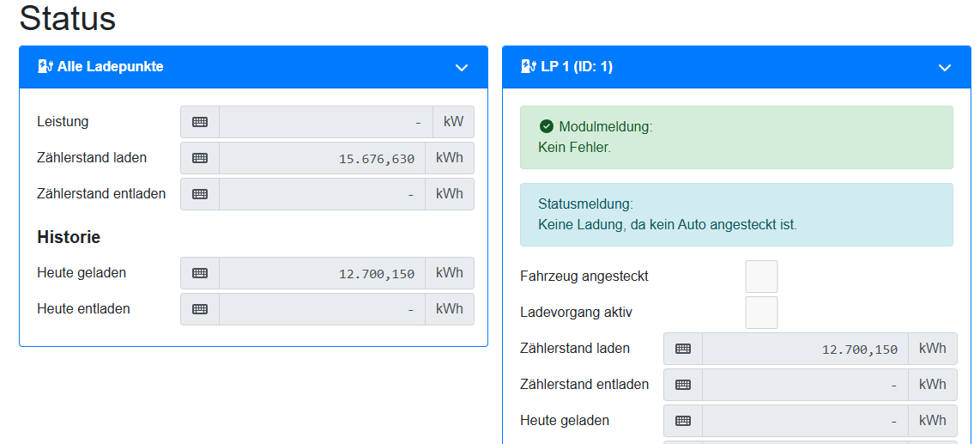Toggle the Fahrzeug angesteckt checkbox
The height and width of the screenshot is (444, 980).
761,277
